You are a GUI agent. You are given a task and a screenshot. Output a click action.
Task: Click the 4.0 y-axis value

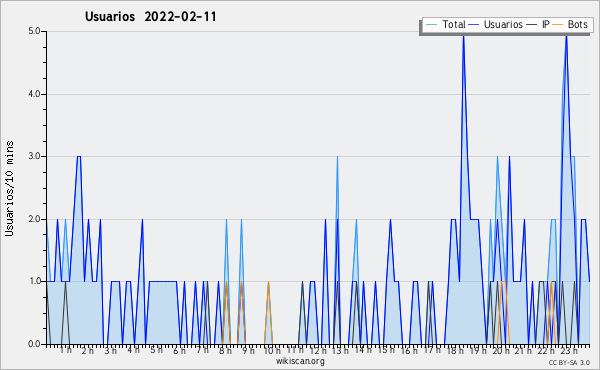34,94
